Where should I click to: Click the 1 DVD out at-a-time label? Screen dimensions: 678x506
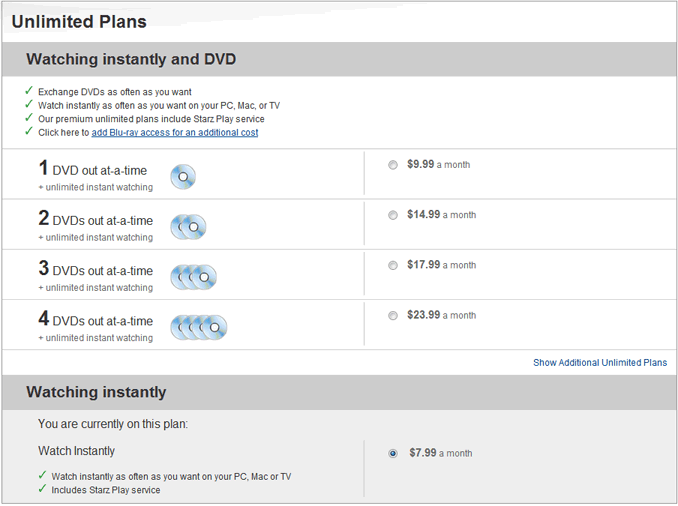tap(93, 169)
